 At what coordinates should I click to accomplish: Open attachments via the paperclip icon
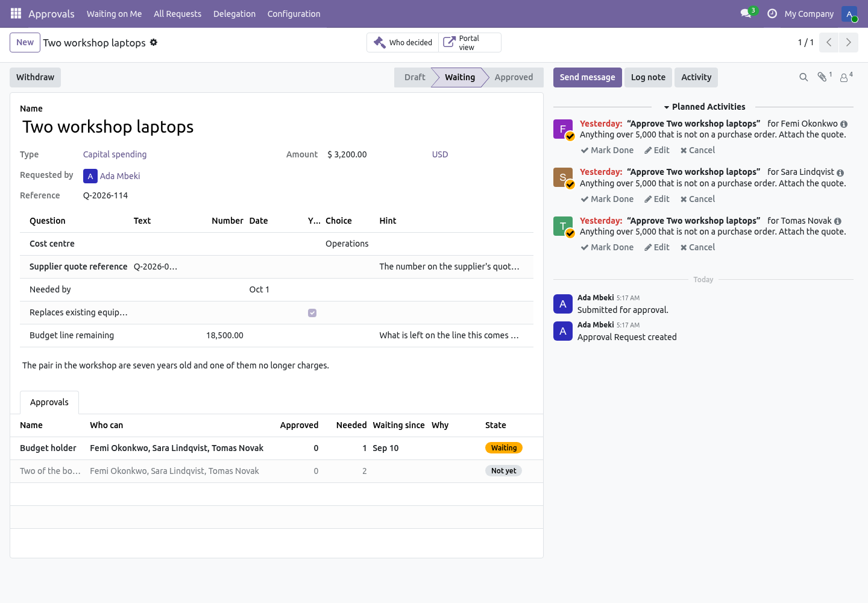[x=822, y=77]
